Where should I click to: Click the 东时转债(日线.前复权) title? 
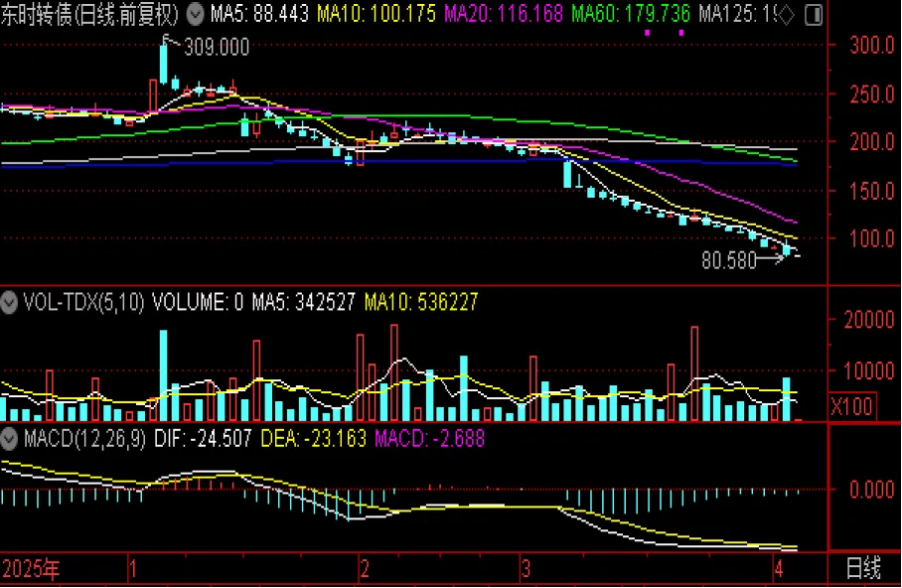tap(89, 14)
